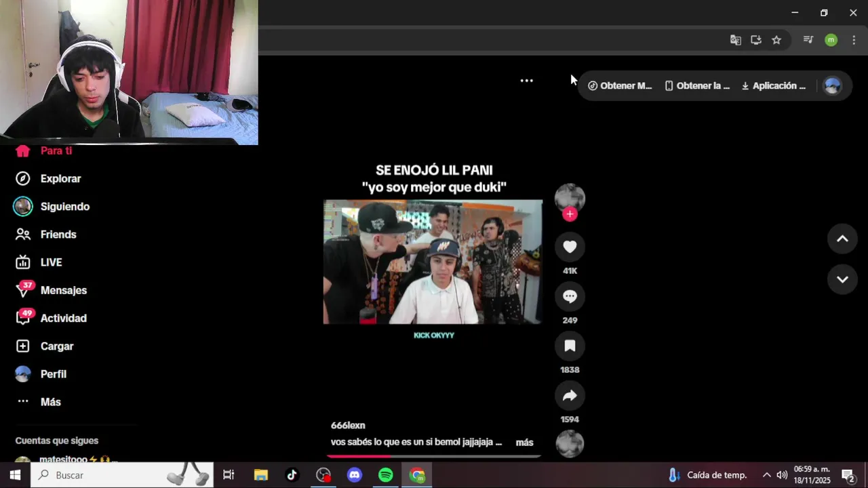The image size is (868, 488).
Task: Open the profile avatar in the top bar
Action: coord(832,86)
